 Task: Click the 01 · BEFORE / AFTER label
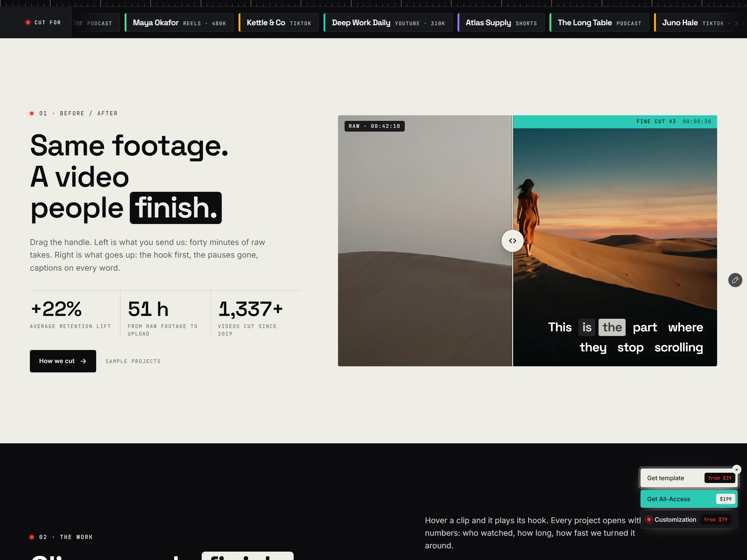(x=74, y=113)
